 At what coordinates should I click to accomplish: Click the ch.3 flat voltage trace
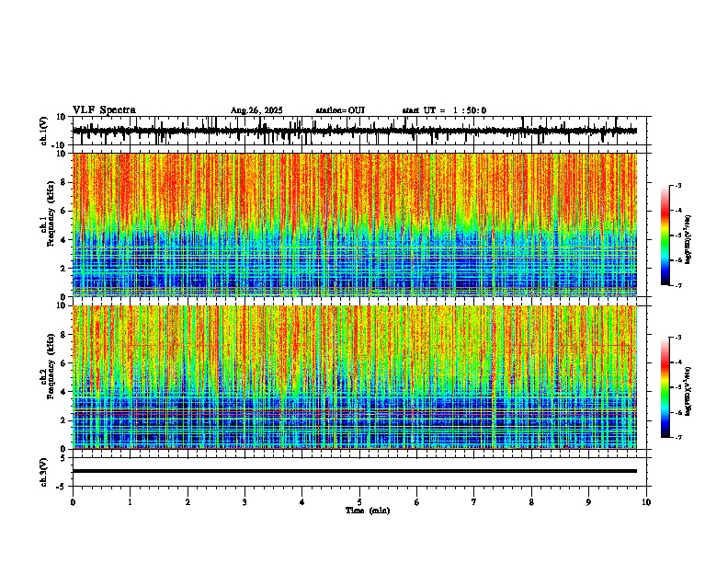(355, 471)
